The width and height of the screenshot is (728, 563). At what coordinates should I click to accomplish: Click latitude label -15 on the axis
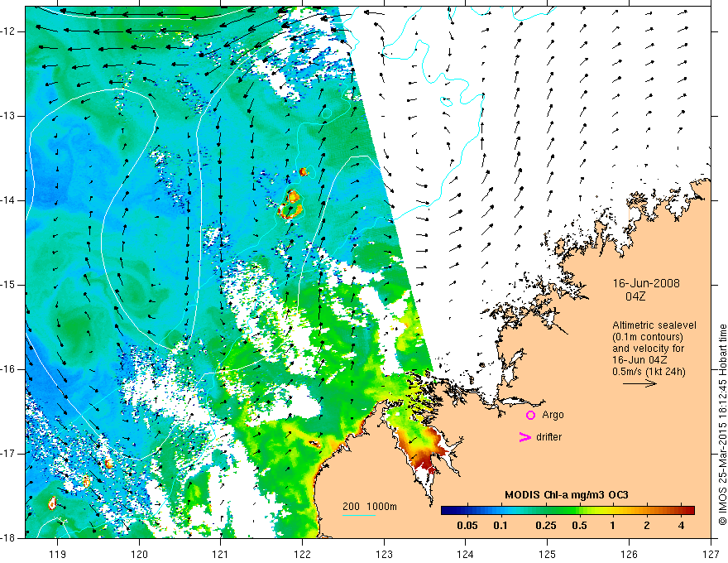pyautogui.click(x=8, y=285)
